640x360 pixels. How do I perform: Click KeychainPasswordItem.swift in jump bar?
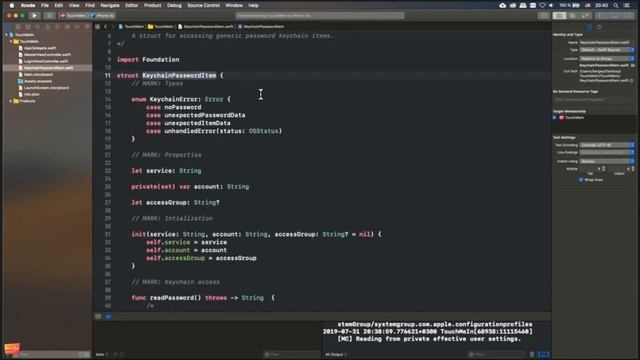[x=206, y=27]
